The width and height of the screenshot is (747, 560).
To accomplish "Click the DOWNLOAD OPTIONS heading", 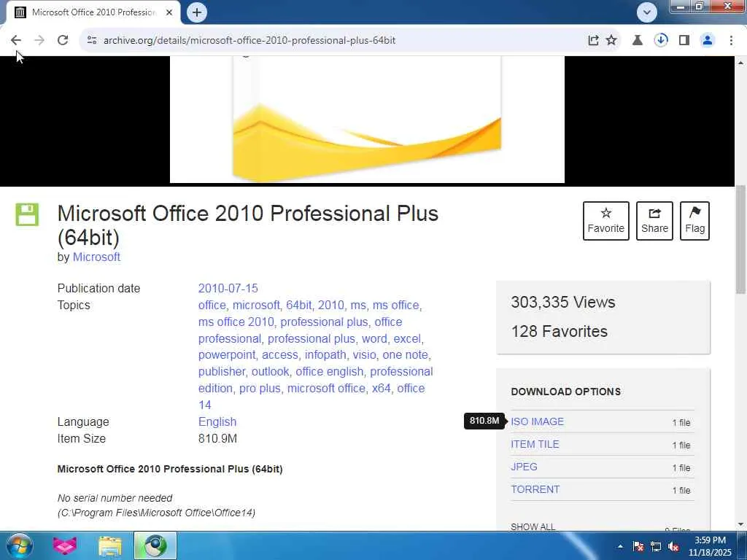I will click(565, 392).
